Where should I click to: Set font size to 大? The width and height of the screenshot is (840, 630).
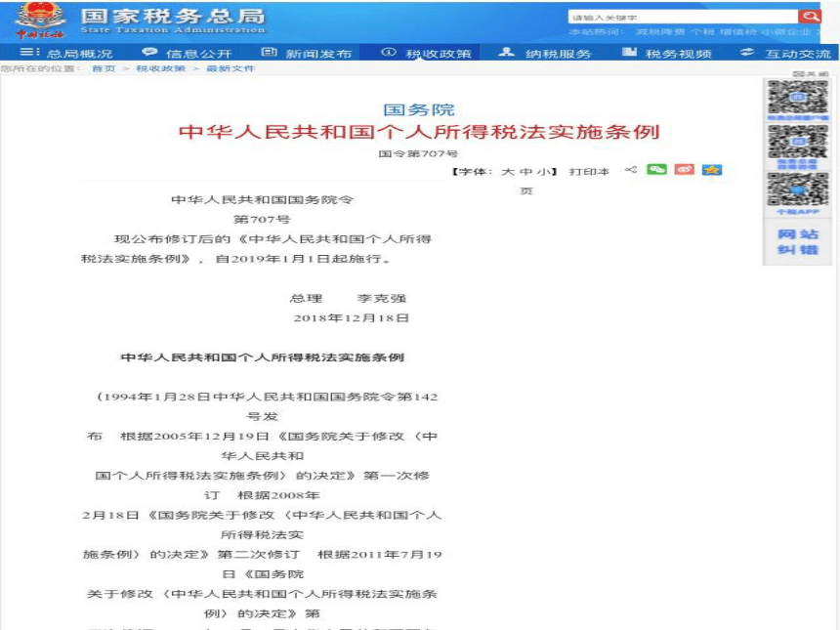(508, 172)
